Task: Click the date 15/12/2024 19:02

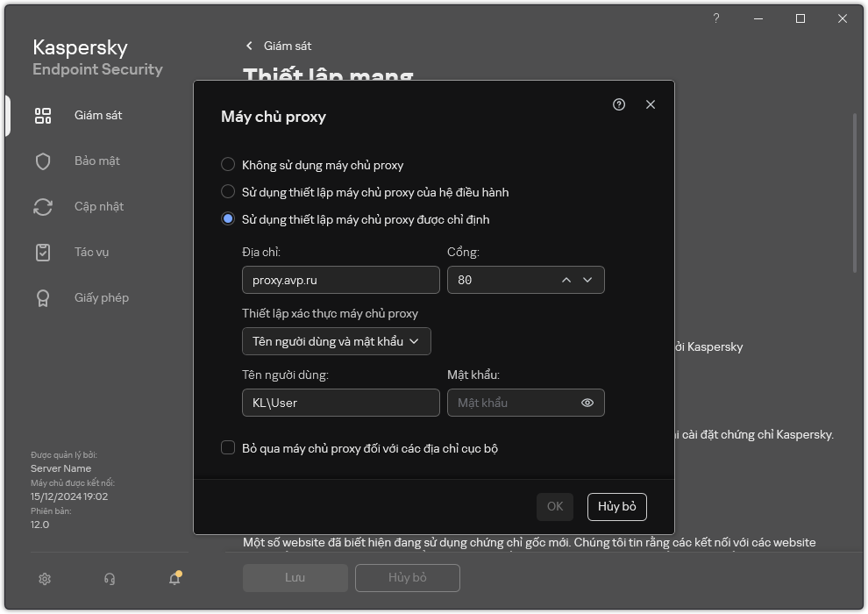Action: click(69, 496)
